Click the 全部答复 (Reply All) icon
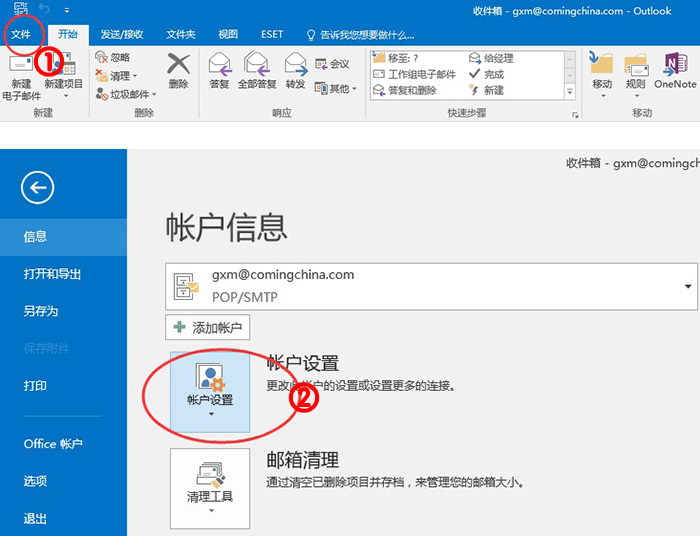Viewport: 700px width, 536px height. coord(254,71)
